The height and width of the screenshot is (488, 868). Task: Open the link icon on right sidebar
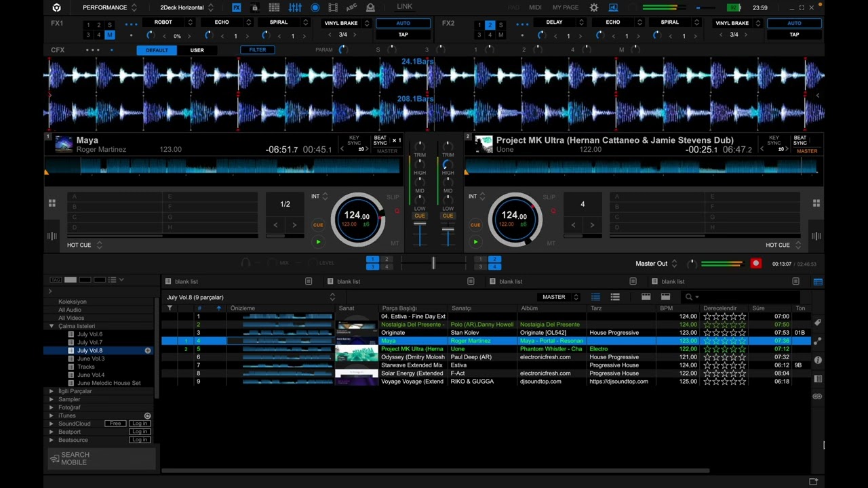tap(818, 396)
